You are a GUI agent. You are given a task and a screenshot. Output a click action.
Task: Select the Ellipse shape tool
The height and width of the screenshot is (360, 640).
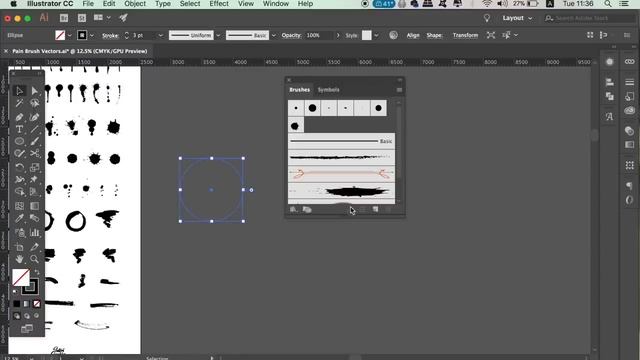(x=19, y=141)
